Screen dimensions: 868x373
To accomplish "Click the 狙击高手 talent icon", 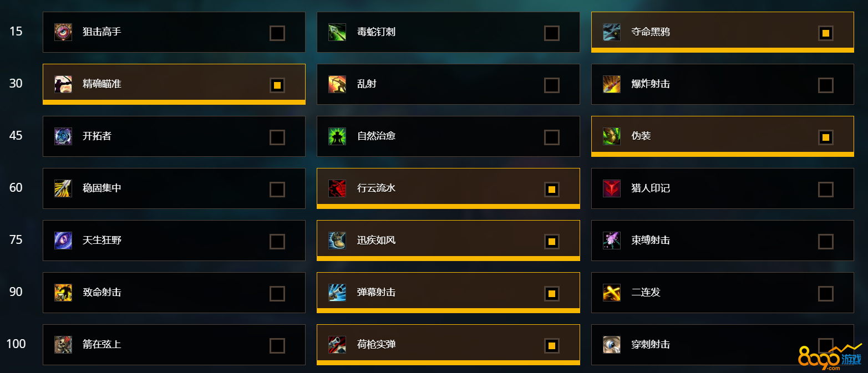I will point(63,32).
